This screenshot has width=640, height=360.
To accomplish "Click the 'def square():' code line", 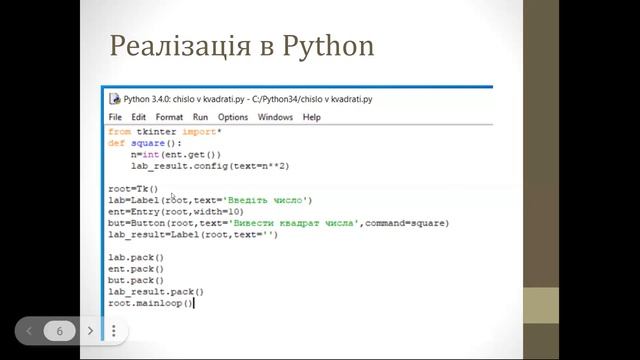I will click(145, 143).
